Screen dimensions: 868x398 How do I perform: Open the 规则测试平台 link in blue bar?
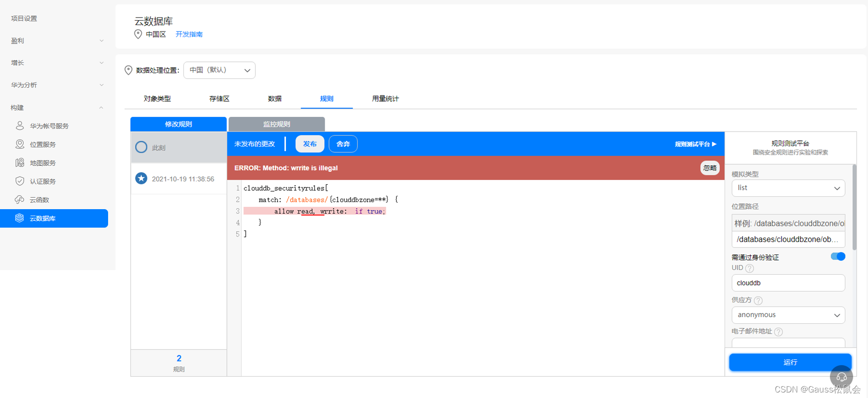click(x=695, y=144)
